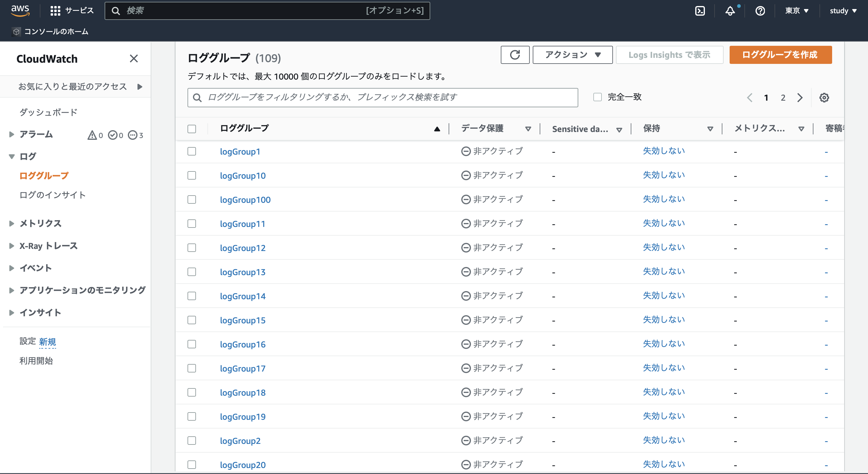This screenshot has height=474, width=868.
Task: Expand the メトリクス section in sidebar
Action: pos(40,223)
